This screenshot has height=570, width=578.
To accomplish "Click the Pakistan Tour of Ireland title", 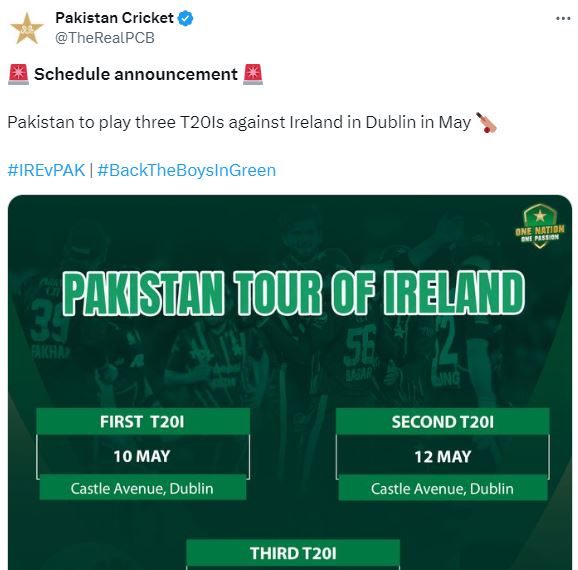I will (293, 293).
